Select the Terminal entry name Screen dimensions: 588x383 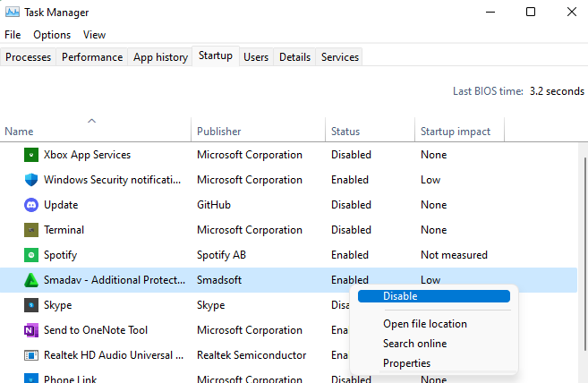coord(64,230)
